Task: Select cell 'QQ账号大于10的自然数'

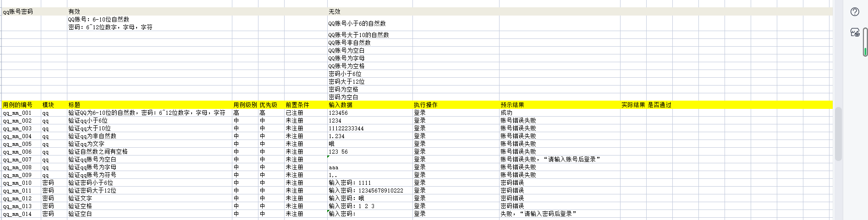Action: [370, 35]
